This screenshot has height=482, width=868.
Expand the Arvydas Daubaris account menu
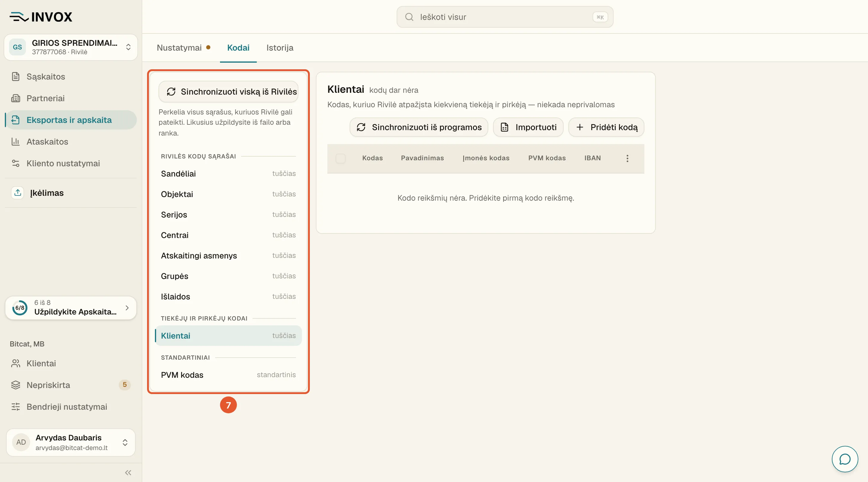[71, 442]
